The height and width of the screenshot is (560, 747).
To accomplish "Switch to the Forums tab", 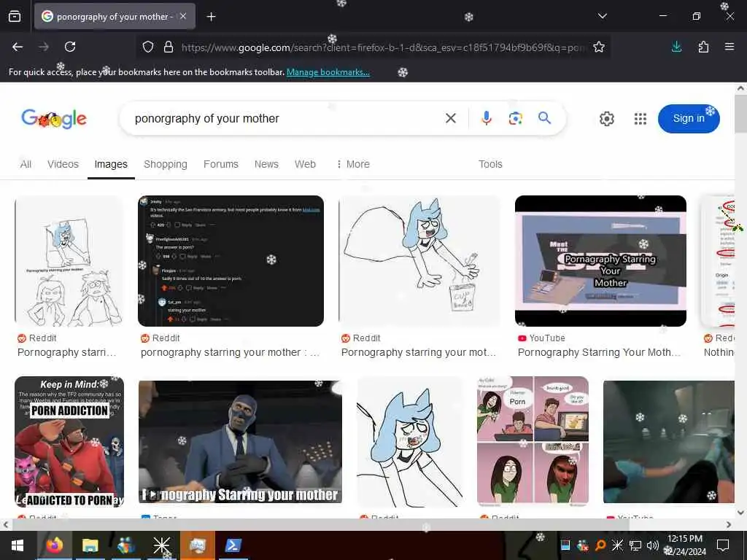I will [220, 164].
